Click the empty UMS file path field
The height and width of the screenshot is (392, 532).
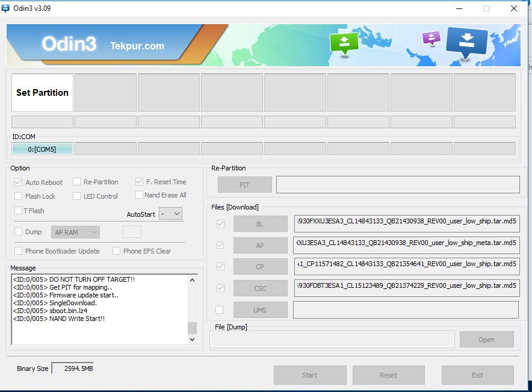pos(406,310)
